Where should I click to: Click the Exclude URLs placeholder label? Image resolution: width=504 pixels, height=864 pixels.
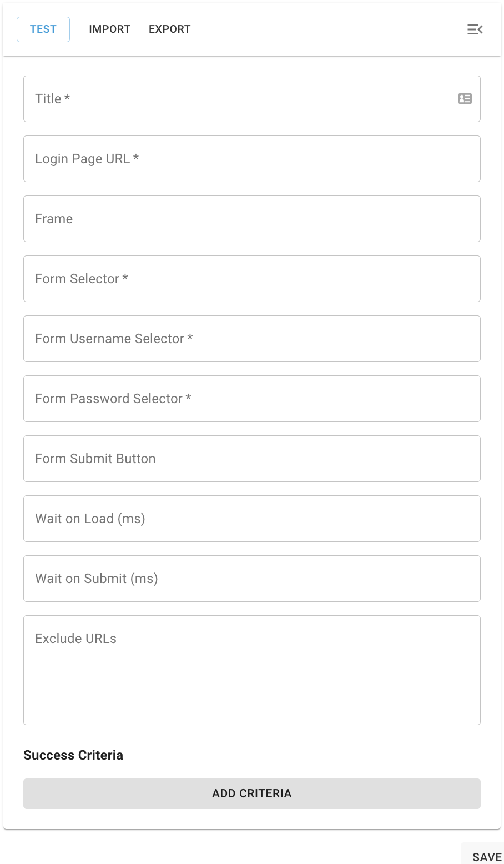coord(75,639)
